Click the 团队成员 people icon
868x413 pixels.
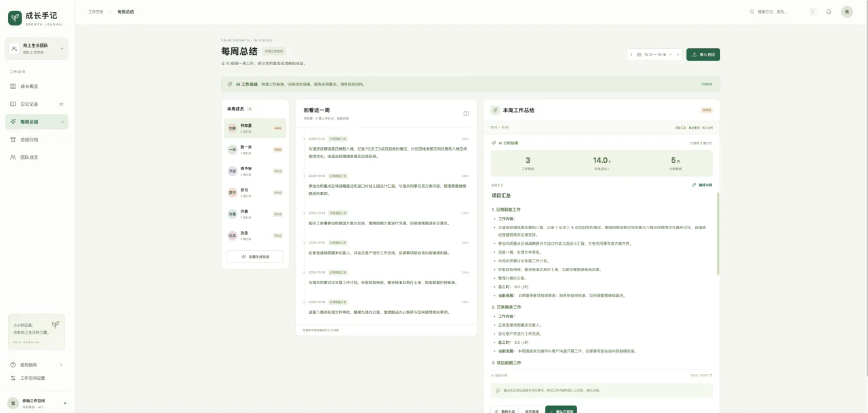pyautogui.click(x=13, y=157)
